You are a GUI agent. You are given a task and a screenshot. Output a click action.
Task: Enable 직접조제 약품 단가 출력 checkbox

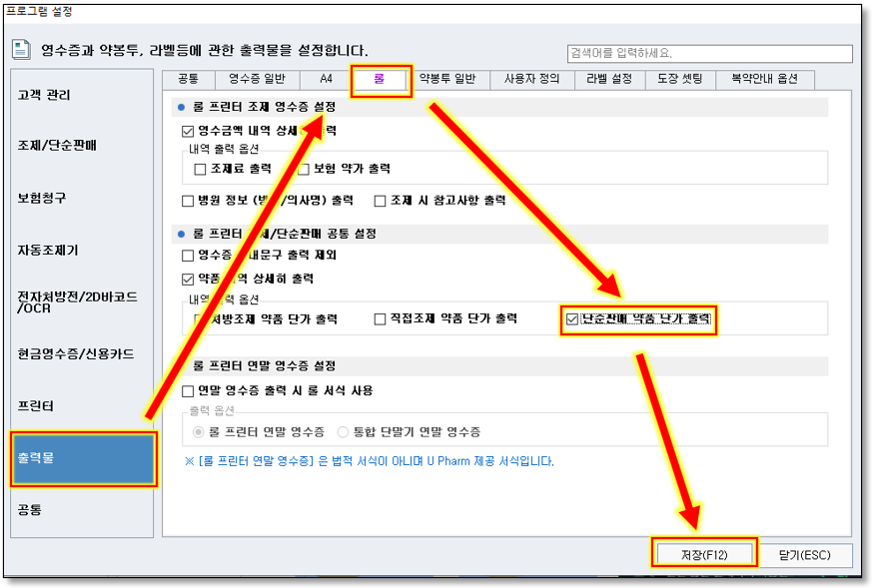coord(380,319)
